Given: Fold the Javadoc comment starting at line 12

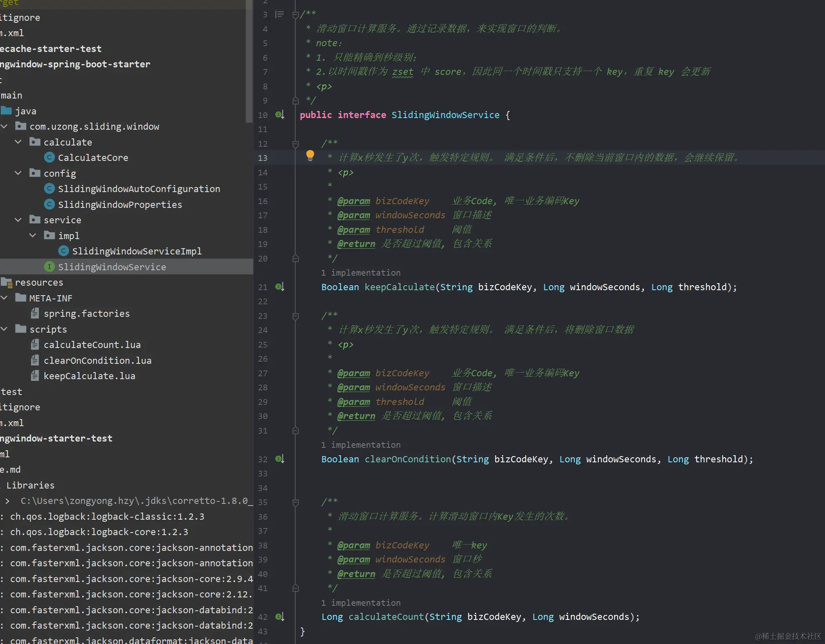Looking at the screenshot, I should click(x=296, y=144).
